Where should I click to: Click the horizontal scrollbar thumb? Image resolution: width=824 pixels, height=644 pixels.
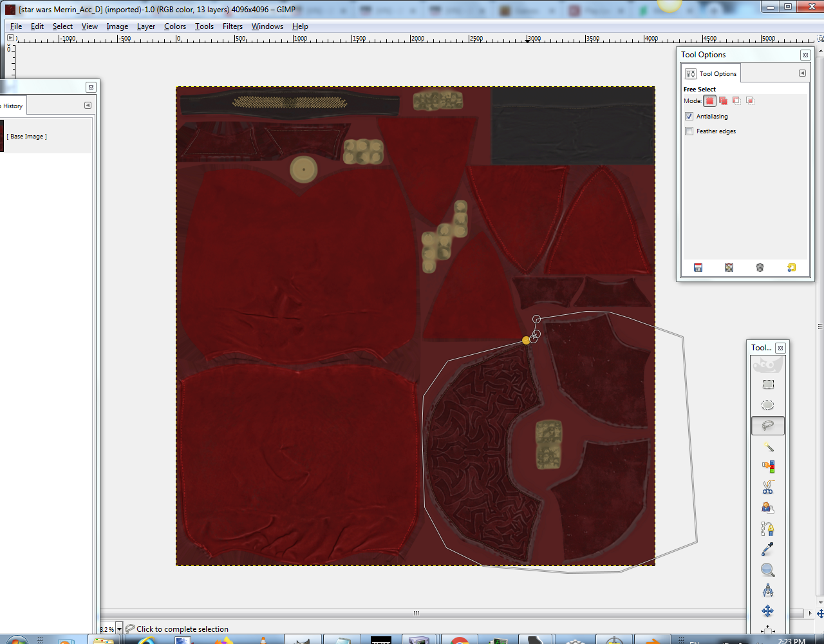[416, 613]
